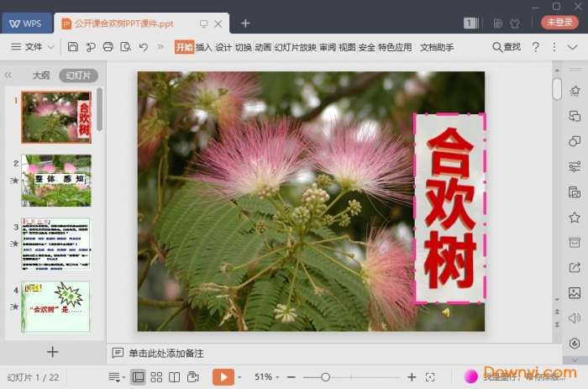Click the 合欢树 title text box

point(450,208)
